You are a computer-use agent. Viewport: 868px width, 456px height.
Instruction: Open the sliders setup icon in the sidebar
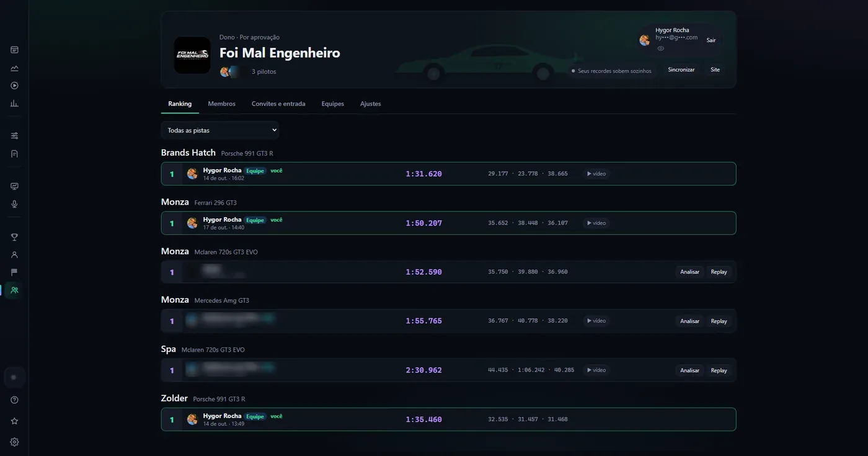[14, 135]
